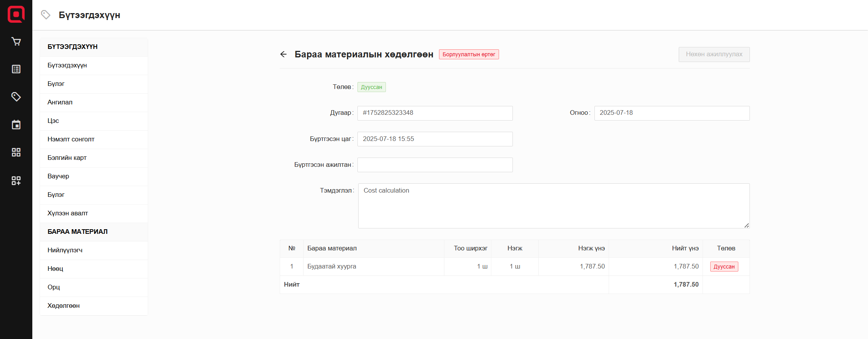Click the Борлуулалтын өртөг tag
Viewport: 868px width, 339px height.
469,54
